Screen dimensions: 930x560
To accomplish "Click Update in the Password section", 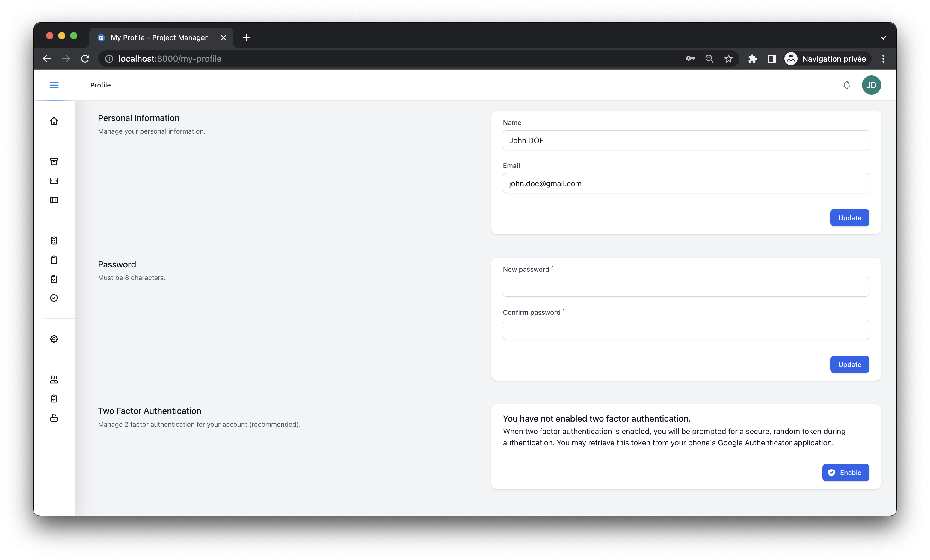I will (849, 364).
